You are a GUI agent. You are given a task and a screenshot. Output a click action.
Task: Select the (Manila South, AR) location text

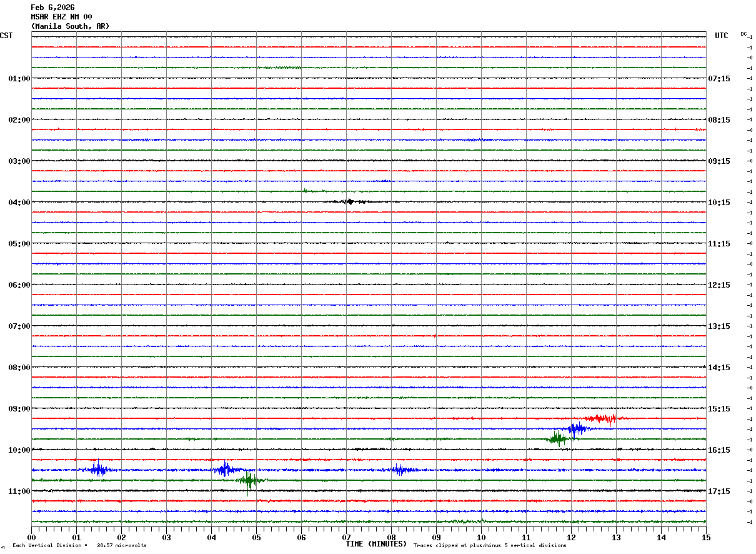coord(70,26)
